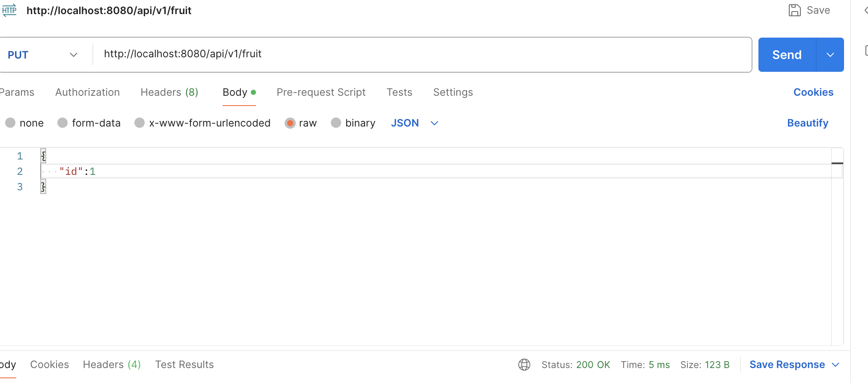Viewport: 868px width, 383px height.
Task: Click the request URL input field
Action: pyautogui.click(x=422, y=54)
